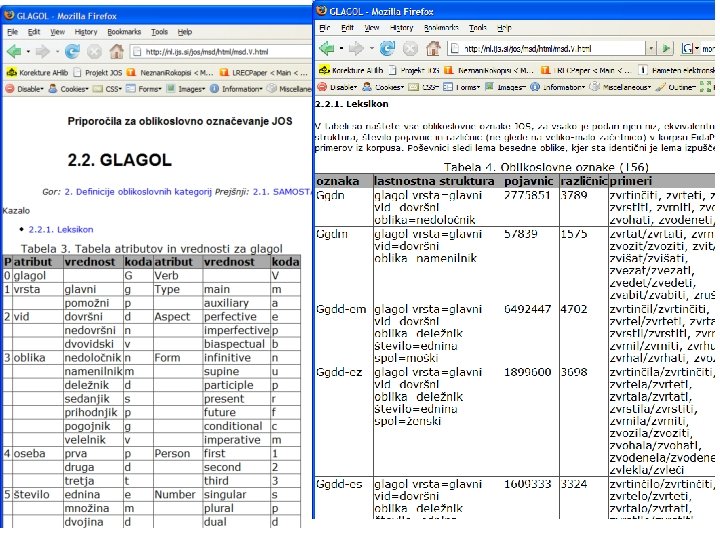Open Tools menu in the right Firefox window
The width and height of the screenshot is (720, 540).
478,28
